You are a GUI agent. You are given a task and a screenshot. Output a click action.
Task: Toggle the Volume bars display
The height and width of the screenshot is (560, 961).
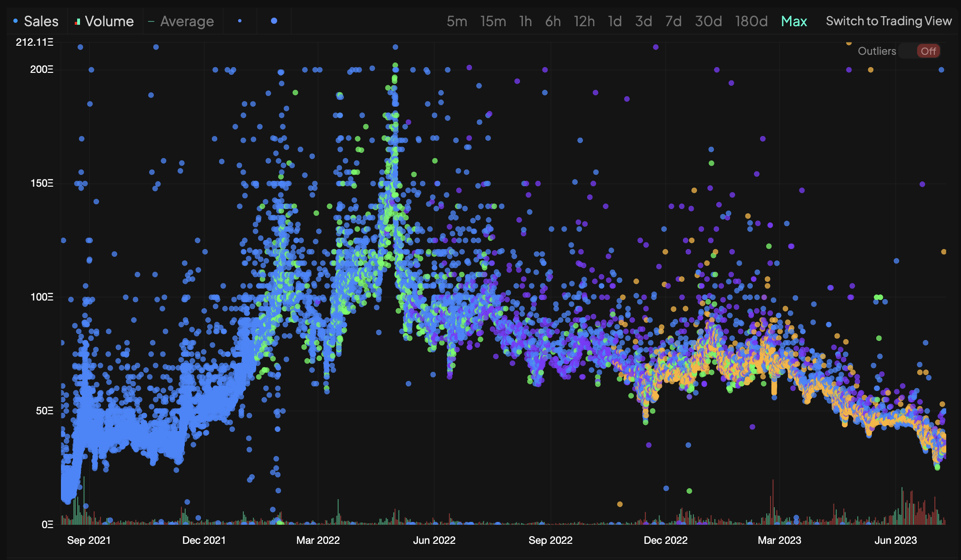click(x=104, y=21)
